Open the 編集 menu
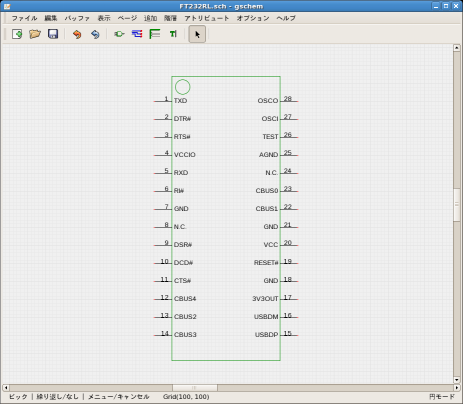 point(51,18)
